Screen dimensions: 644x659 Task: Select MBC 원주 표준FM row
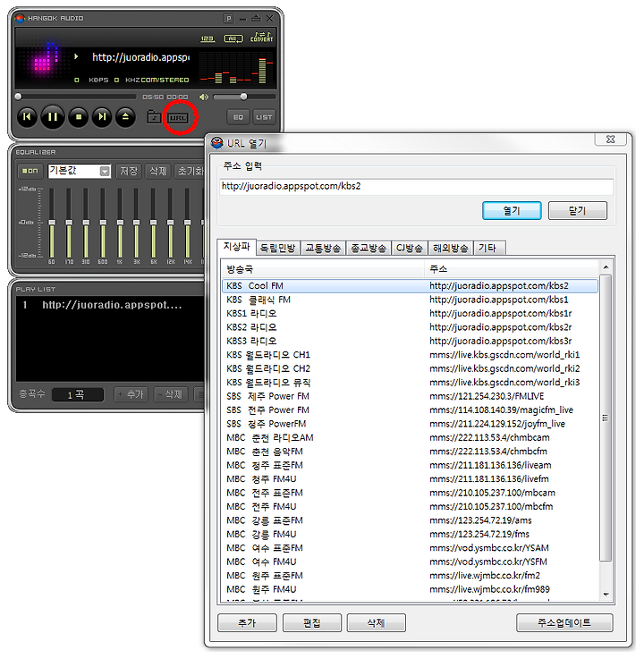410,575
